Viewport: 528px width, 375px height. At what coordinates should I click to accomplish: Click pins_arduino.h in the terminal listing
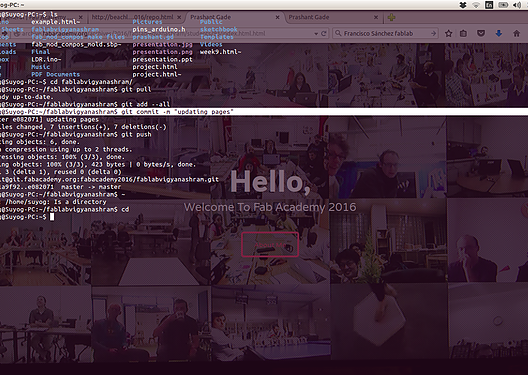[x=159, y=30]
